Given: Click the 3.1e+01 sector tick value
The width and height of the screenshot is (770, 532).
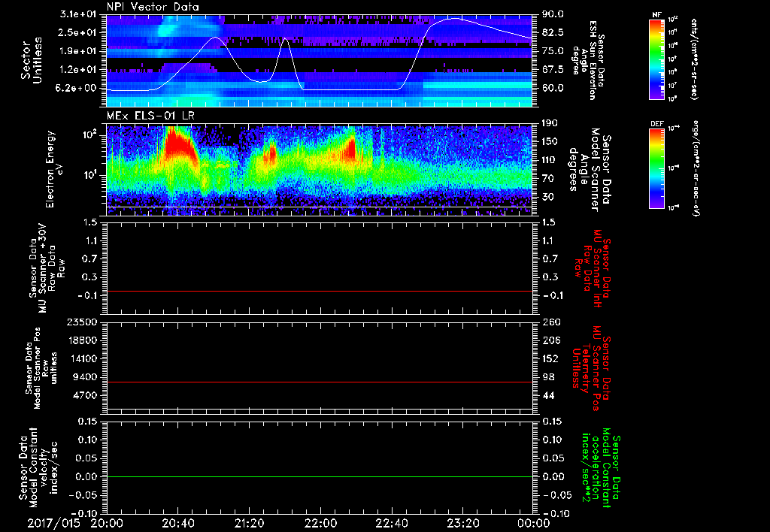Looking at the screenshot, I should tap(78, 14).
